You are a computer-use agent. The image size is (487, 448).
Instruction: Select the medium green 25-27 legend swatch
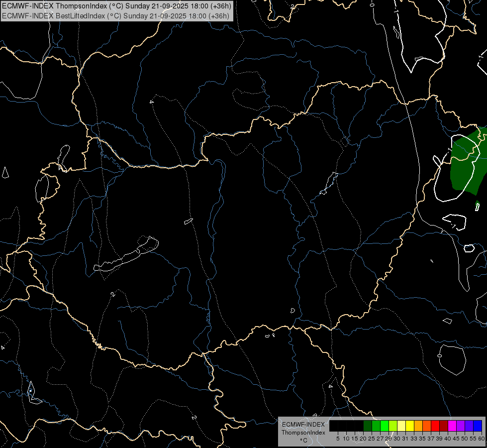click(x=376, y=426)
